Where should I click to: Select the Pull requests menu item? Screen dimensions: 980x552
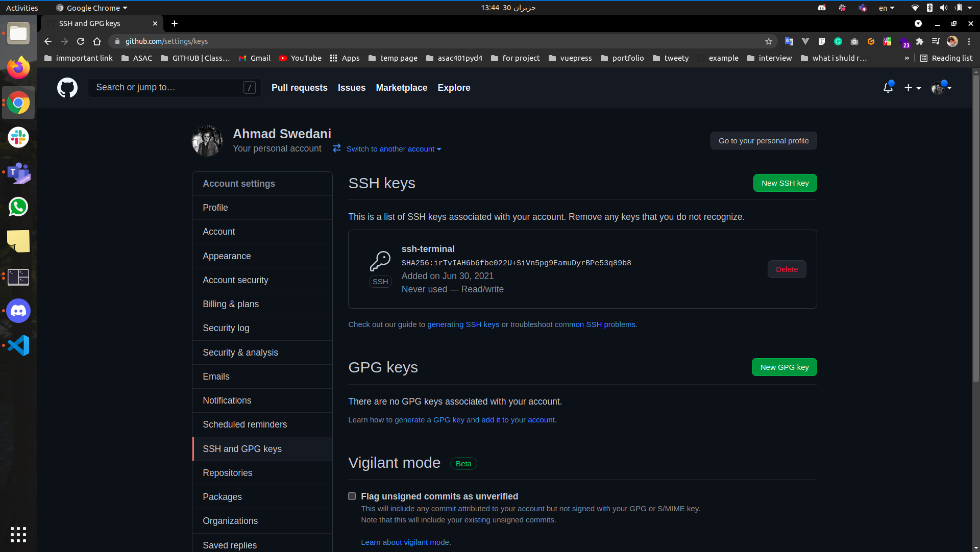point(300,87)
